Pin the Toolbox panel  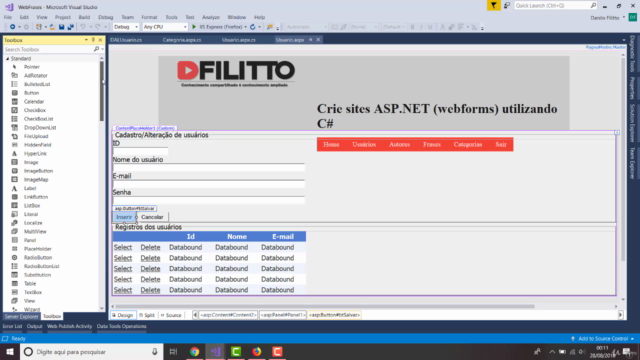93,40
